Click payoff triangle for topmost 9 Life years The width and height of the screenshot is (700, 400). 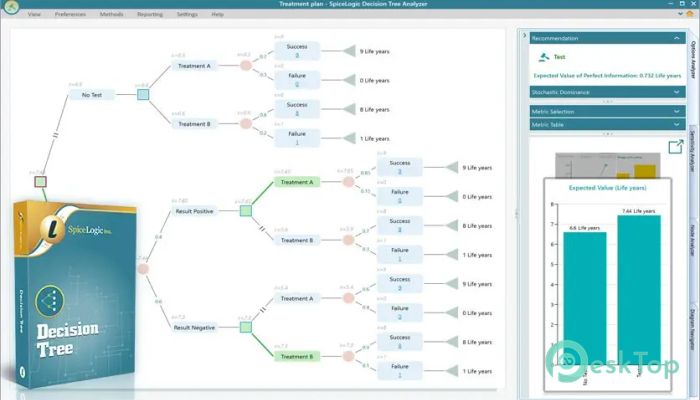point(350,51)
